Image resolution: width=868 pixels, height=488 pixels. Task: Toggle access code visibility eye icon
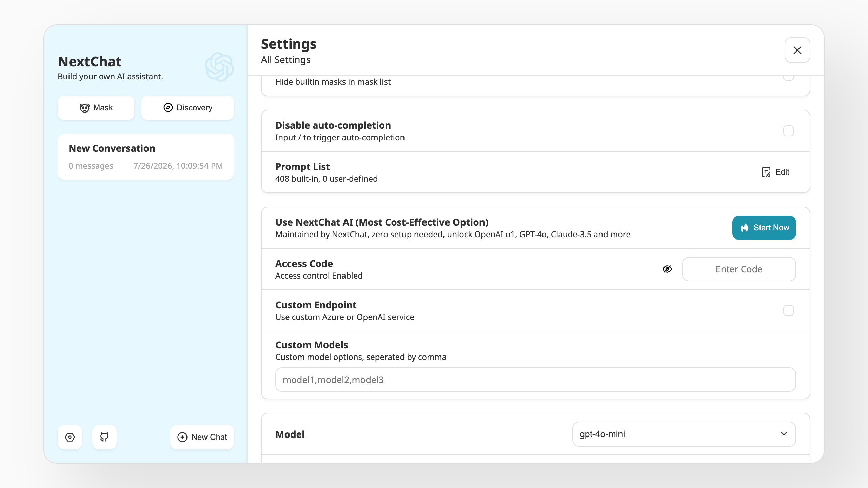(x=667, y=269)
